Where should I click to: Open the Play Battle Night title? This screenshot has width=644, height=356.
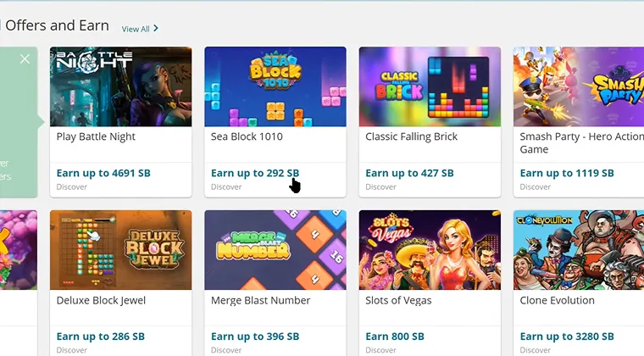pos(96,136)
